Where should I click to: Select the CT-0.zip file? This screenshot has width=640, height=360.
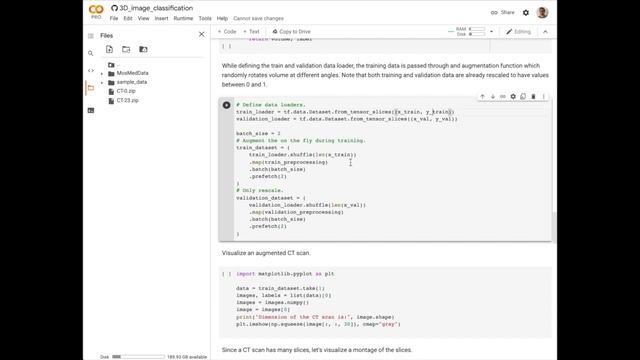click(126, 91)
